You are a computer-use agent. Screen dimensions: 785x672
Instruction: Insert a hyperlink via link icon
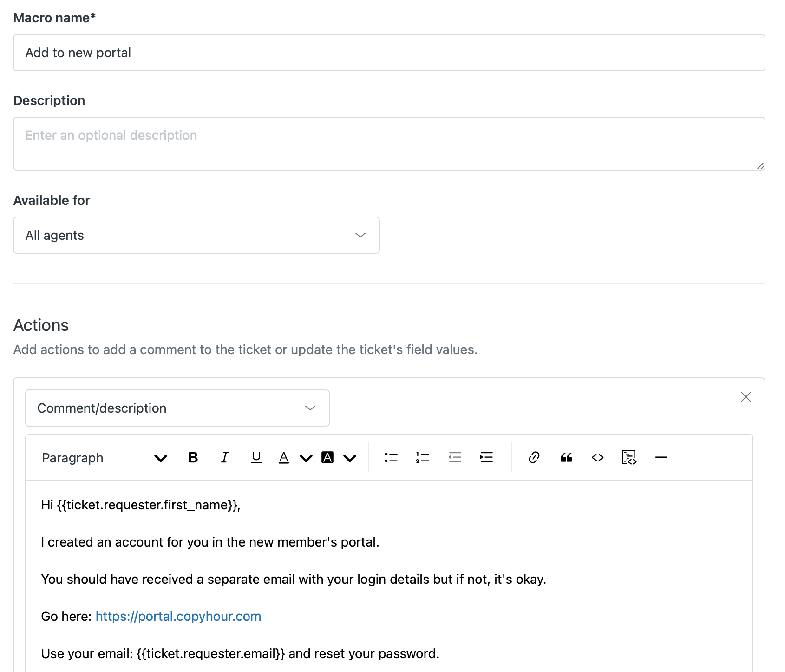(x=534, y=458)
